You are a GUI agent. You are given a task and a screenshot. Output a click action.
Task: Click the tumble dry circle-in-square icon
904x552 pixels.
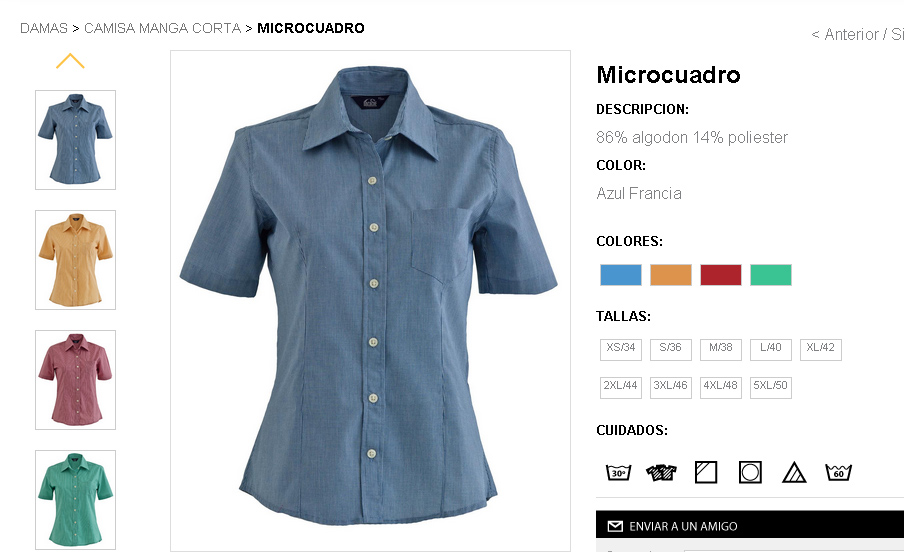[x=750, y=472]
